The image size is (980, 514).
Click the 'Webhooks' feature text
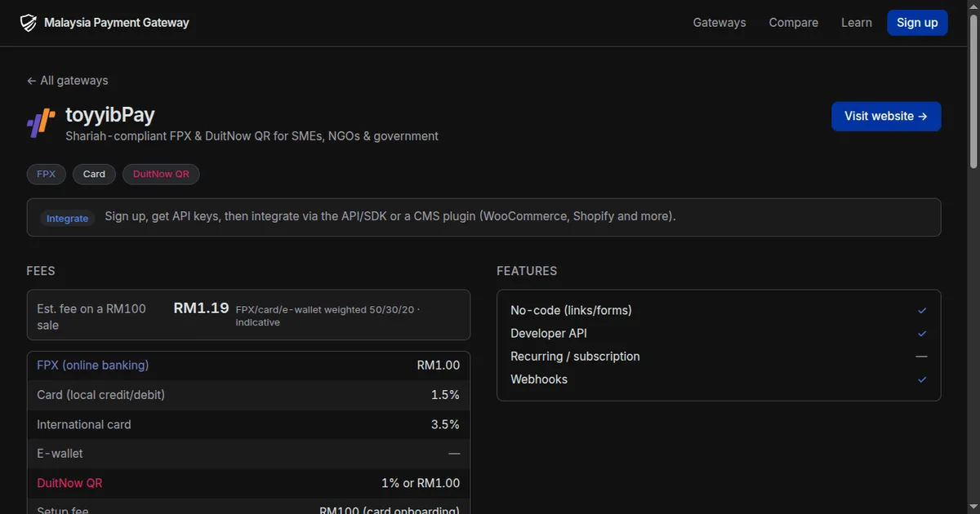[539, 379]
